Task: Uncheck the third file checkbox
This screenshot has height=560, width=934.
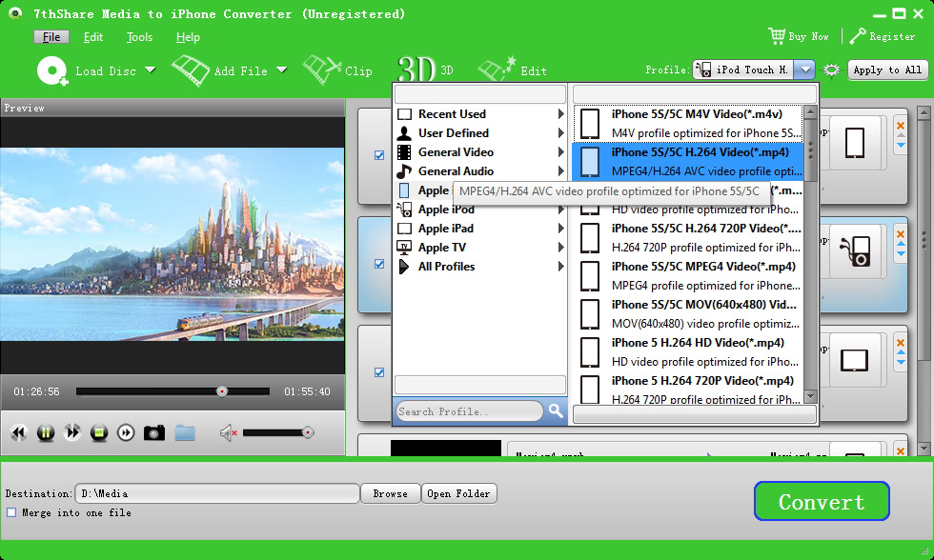Action: 379,372
